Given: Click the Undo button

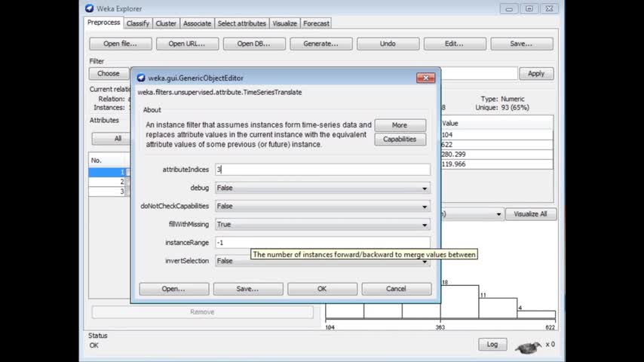Looking at the screenshot, I should 388,44.
